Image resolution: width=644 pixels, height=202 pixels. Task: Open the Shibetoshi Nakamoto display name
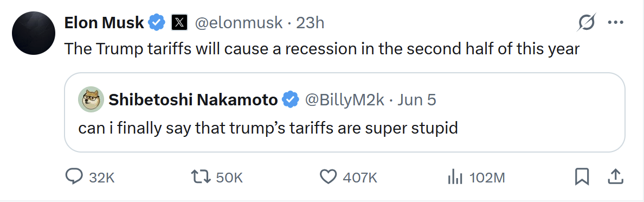click(193, 99)
